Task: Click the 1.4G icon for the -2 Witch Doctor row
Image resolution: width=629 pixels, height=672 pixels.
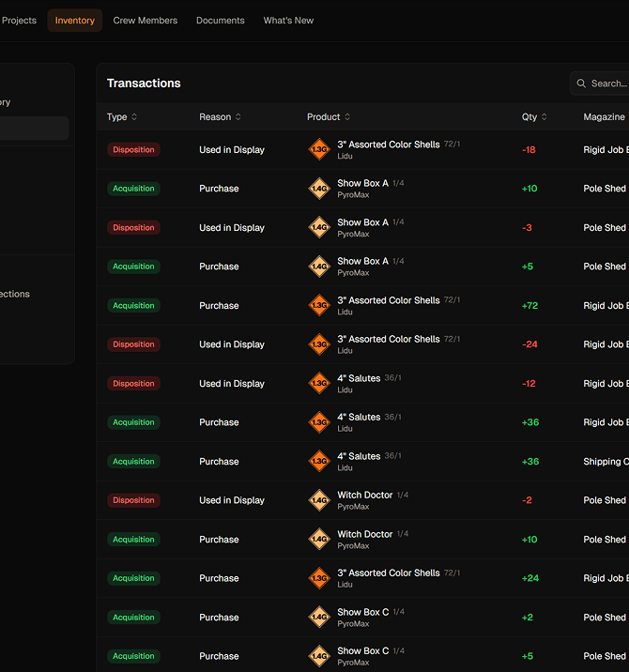Action: [319, 500]
